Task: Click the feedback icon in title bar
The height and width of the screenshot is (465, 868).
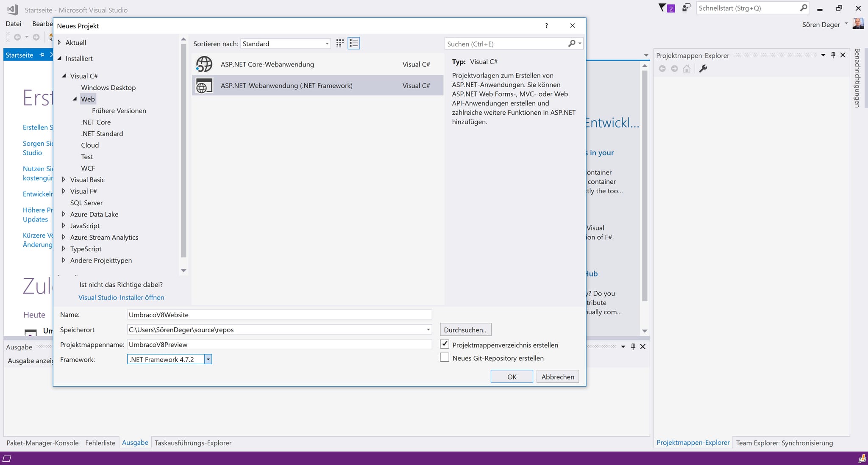Action: (x=686, y=8)
